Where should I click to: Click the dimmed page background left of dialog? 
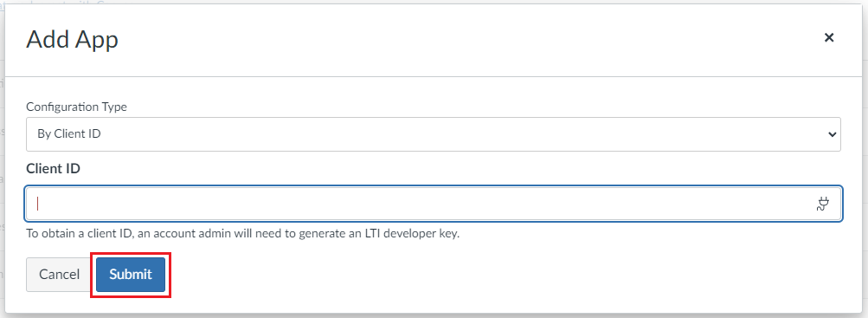click(x=3, y=166)
